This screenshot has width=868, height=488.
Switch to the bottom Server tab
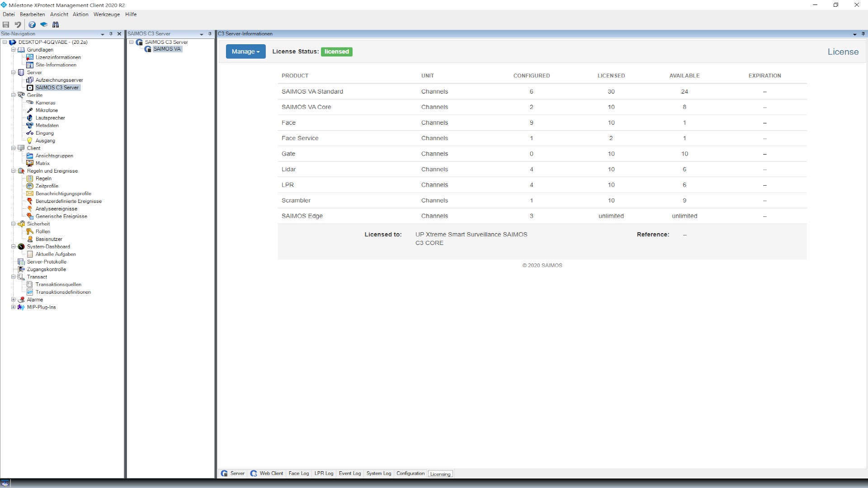[x=233, y=474]
